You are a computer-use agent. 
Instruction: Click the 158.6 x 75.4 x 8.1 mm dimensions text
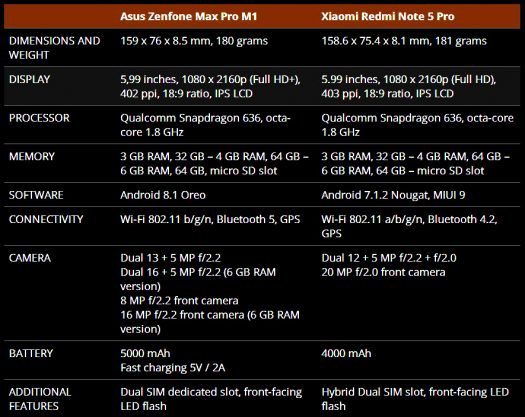tap(375, 41)
